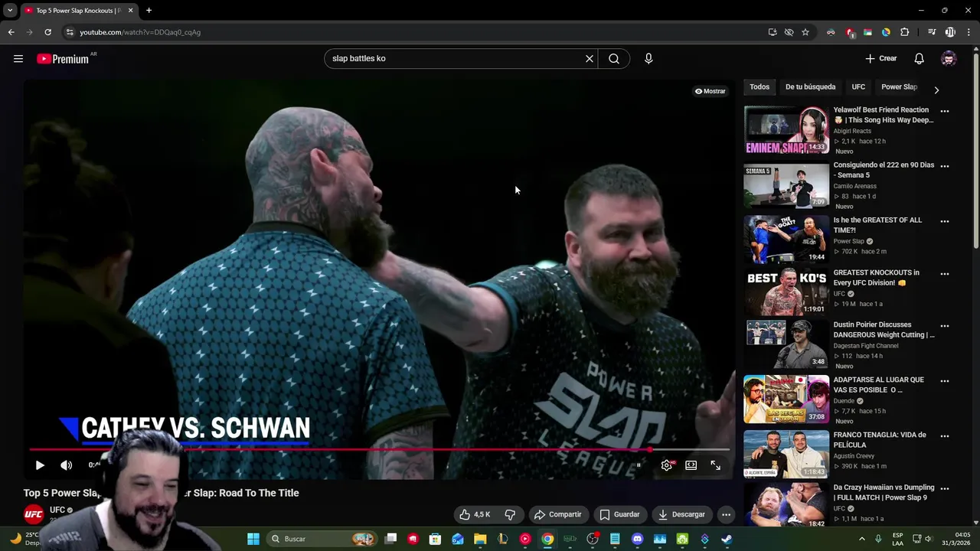Open options for GREATEST KNOCKOUTS video
Viewport: 980px width, 551px height.
click(x=945, y=274)
